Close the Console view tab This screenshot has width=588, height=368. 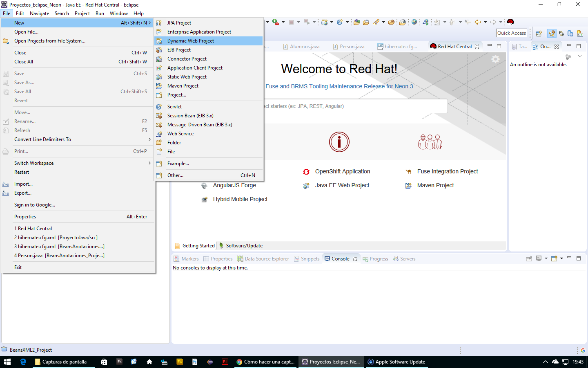point(355,259)
